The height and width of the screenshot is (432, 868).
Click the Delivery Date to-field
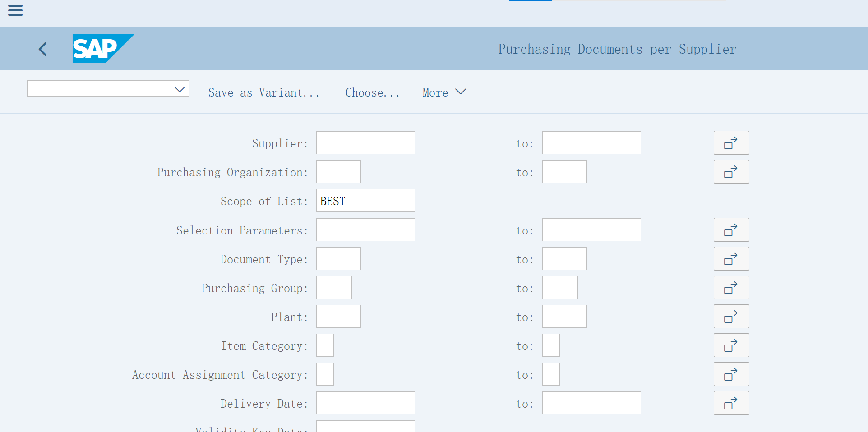click(591, 403)
